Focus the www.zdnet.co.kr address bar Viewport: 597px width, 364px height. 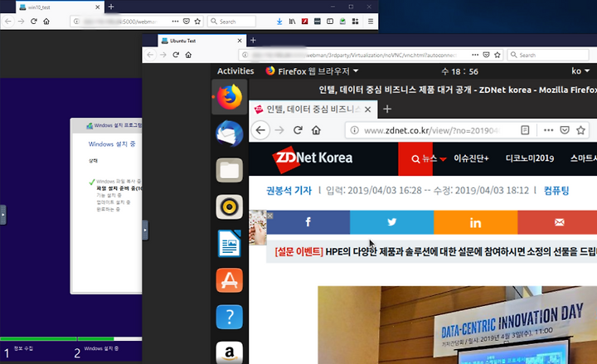tap(432, 131)
